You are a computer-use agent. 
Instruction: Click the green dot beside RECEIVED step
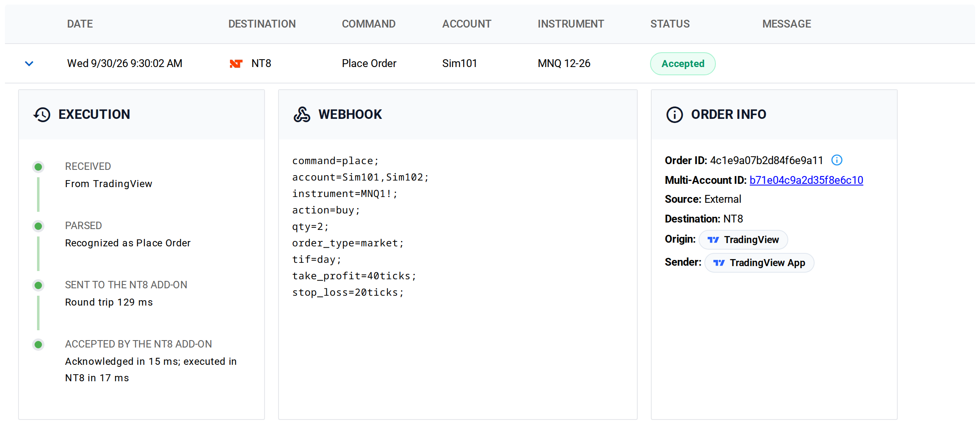[x=38, y=167]
